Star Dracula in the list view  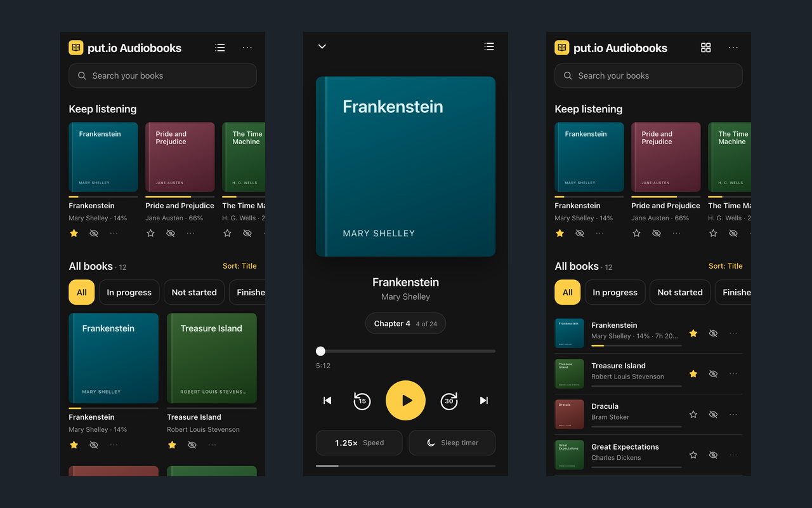pos(693,414)
